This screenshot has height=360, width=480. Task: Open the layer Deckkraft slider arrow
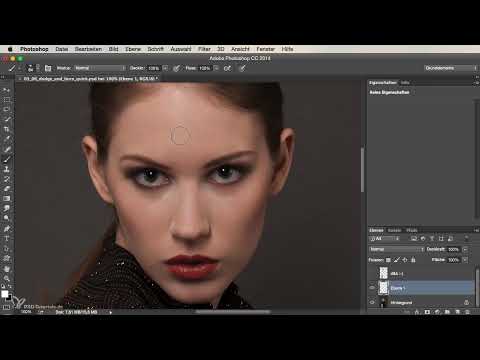click(x=465, y=249)
